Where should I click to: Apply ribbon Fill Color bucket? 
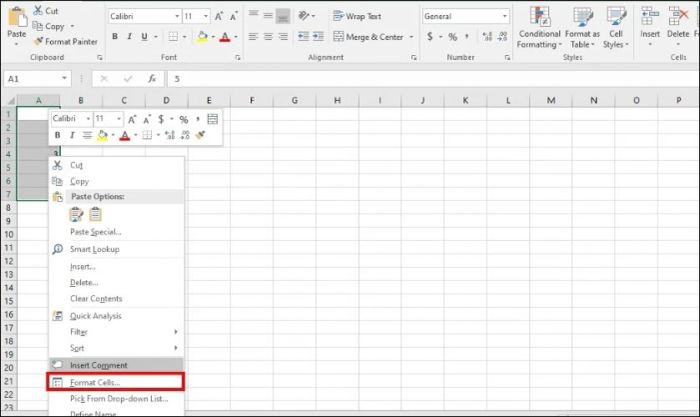click(202, 37)
